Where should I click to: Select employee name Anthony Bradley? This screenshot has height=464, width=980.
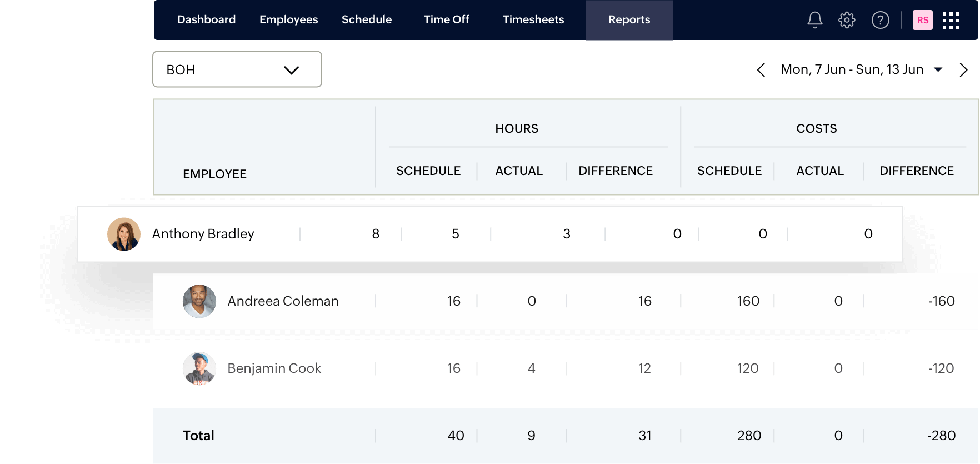click(203, 234)
